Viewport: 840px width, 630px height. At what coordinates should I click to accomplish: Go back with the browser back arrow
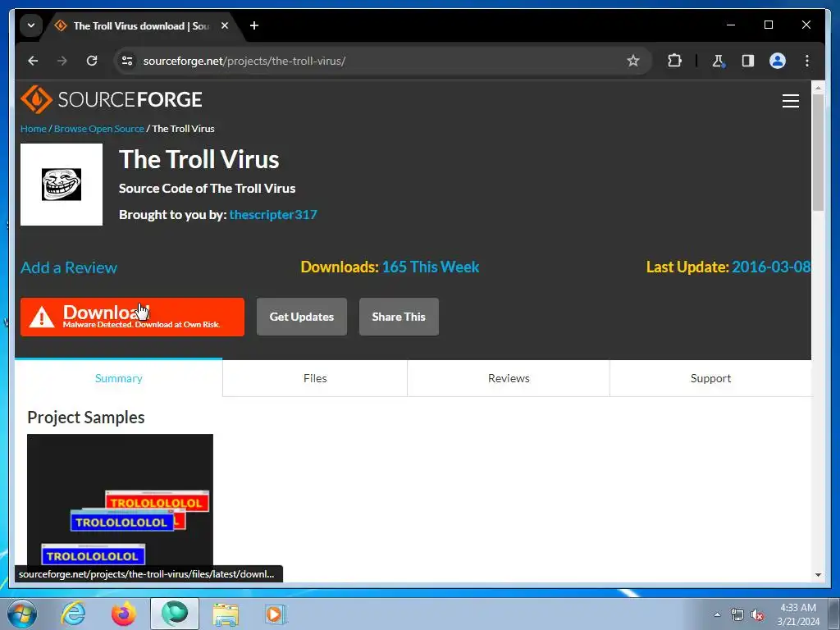[x=33, y=61]
